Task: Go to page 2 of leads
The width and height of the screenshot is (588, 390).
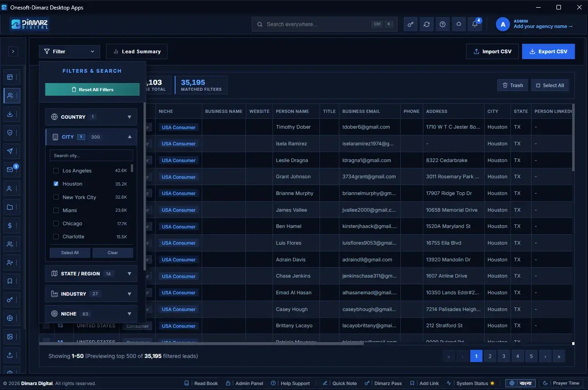Action: click(x=490, y=356)
